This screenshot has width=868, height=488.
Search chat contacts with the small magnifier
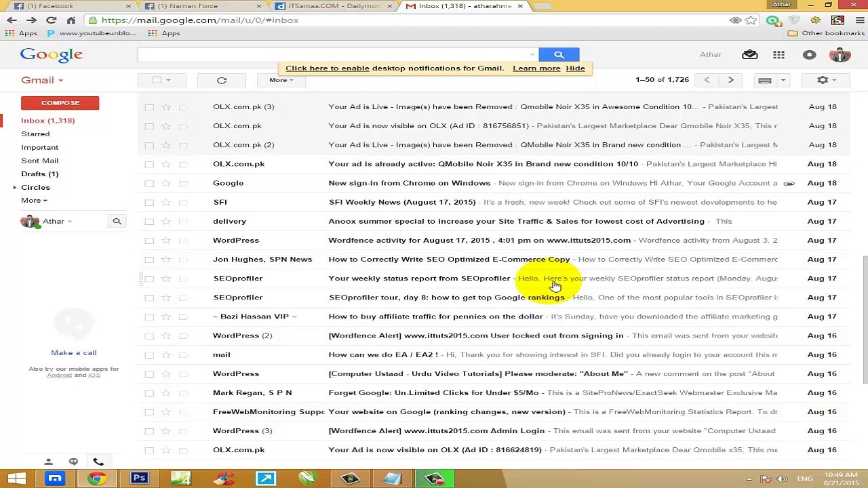pos(117,221)
